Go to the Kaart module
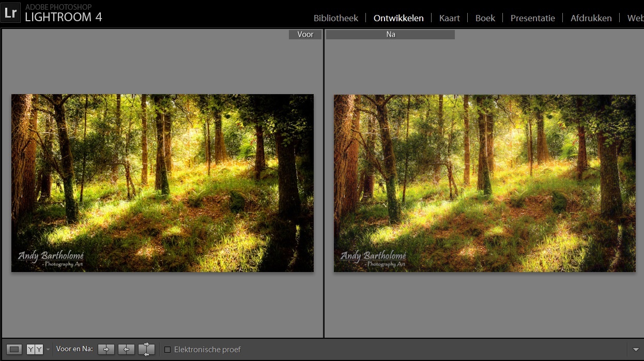The height and width of the screenshot is (361, 644). pyautogui.click(x=450, y=18)
